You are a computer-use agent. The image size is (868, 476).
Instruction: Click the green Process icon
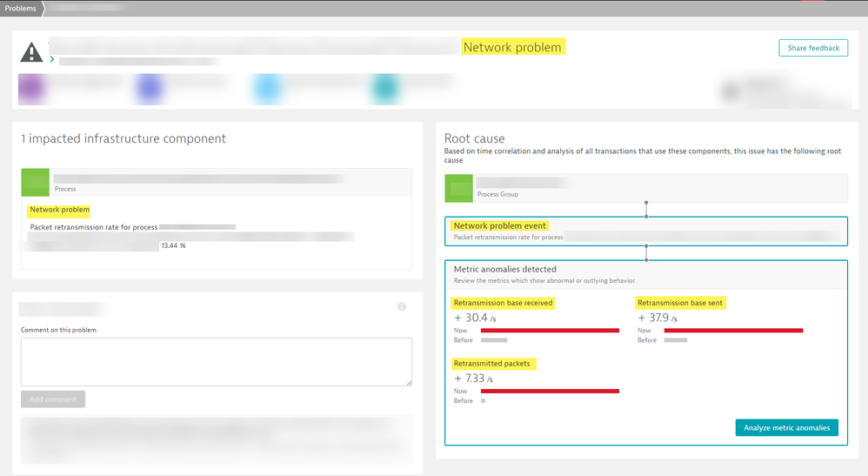tap(36, 183)
